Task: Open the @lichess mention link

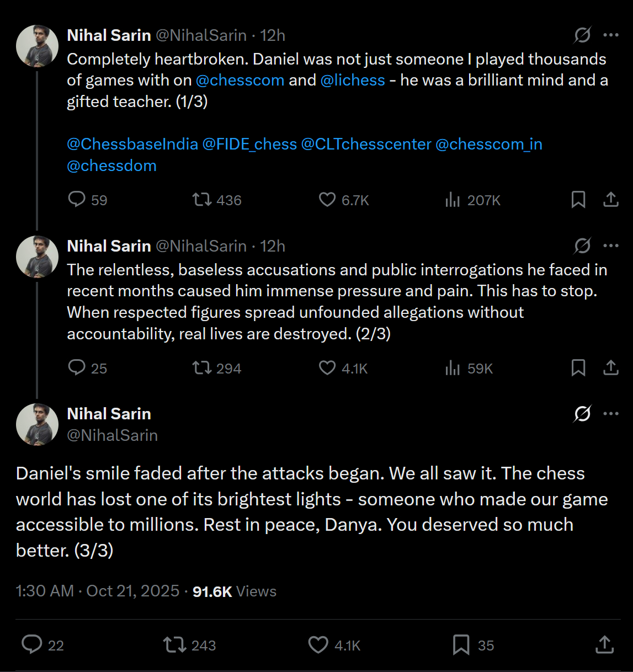Action: 353,80
